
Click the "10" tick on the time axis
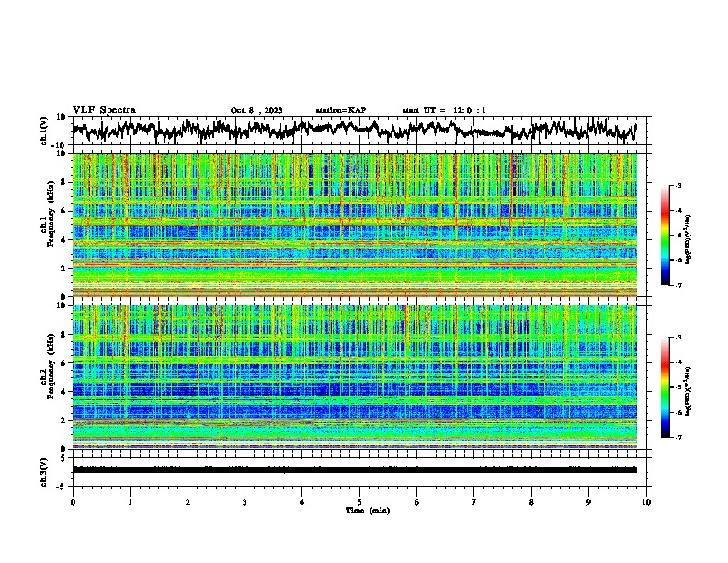click(x=646, y=502)
